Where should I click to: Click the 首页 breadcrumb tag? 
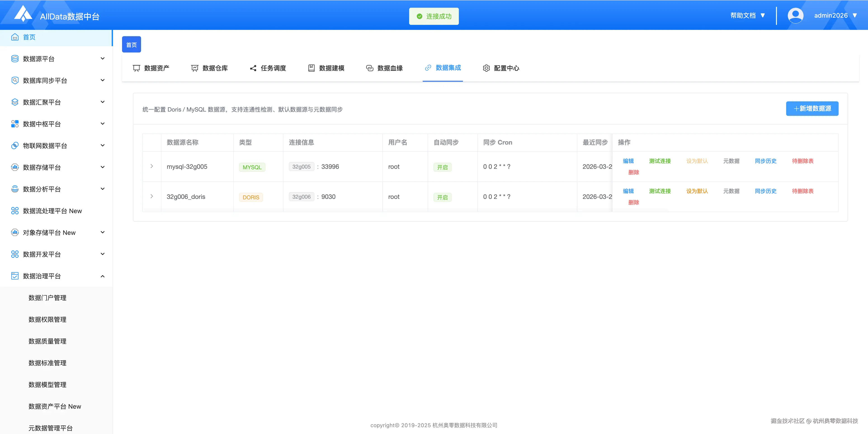tap(131, 45)
